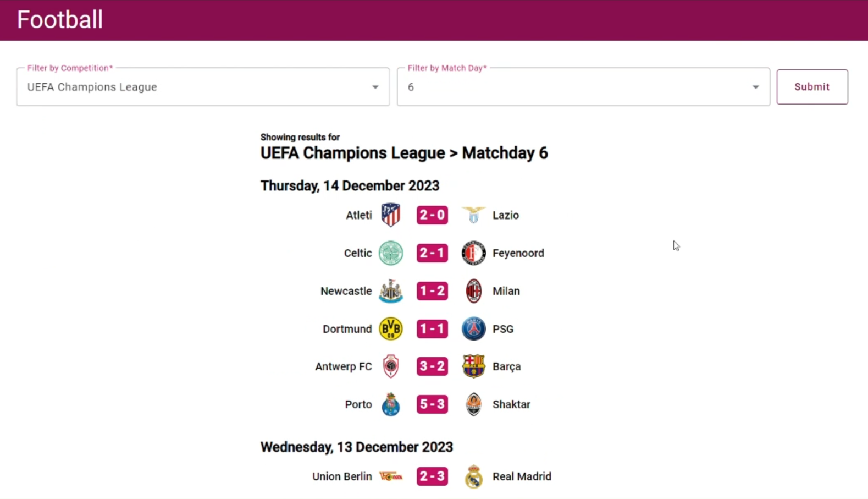Click the Union Berlin vs Real Madrid score
This screenshot has width=868, height=499.
432,476
